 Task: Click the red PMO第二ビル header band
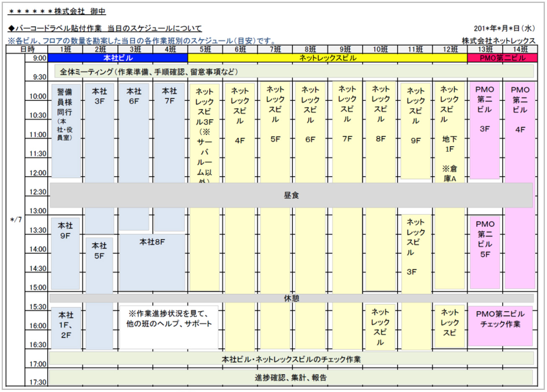click(x=502, y=58)
